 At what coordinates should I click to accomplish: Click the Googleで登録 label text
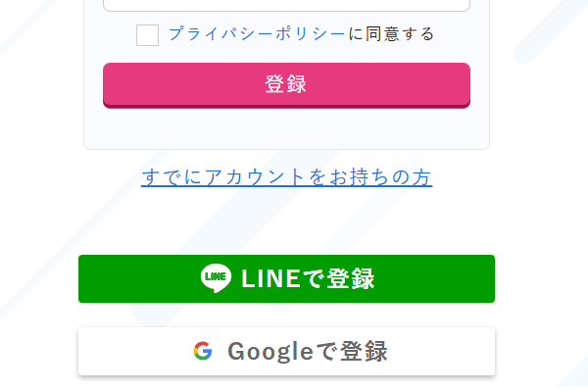pyautogui.click(x=308, y=351)
